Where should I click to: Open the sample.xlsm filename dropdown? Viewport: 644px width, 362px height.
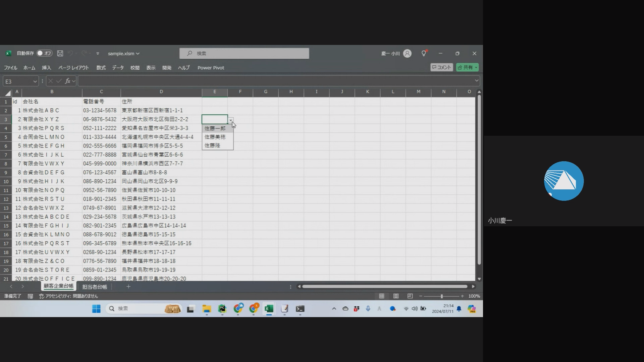[123, 54]
